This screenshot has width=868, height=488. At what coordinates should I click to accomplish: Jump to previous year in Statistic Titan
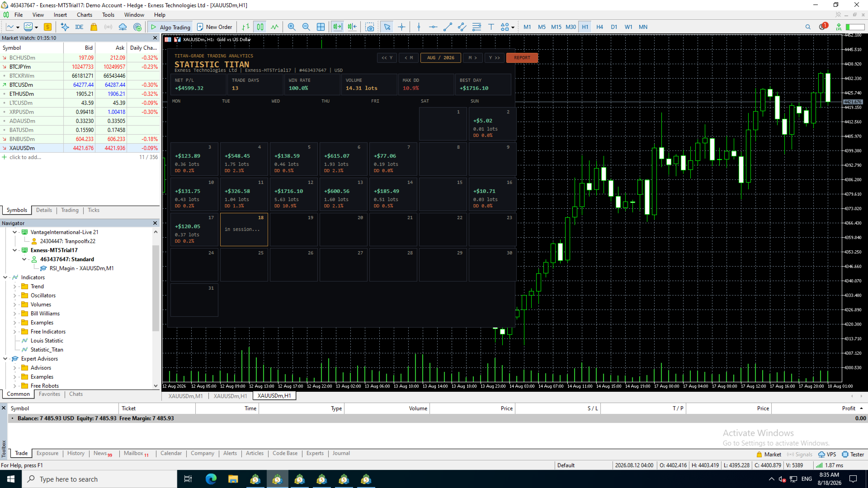387,58
